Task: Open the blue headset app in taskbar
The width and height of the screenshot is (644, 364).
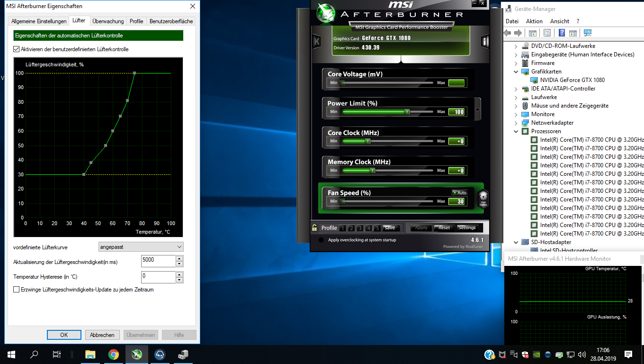Action: point(160,355)
